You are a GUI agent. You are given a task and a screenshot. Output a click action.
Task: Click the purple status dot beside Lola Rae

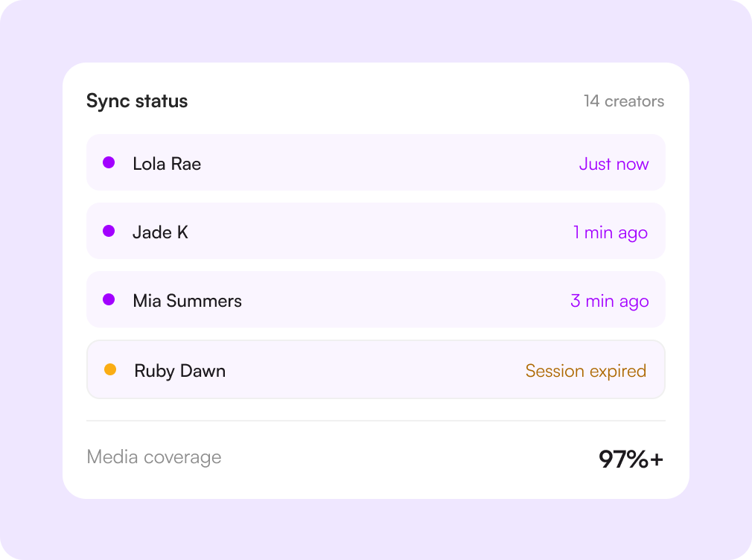(109, 162)
